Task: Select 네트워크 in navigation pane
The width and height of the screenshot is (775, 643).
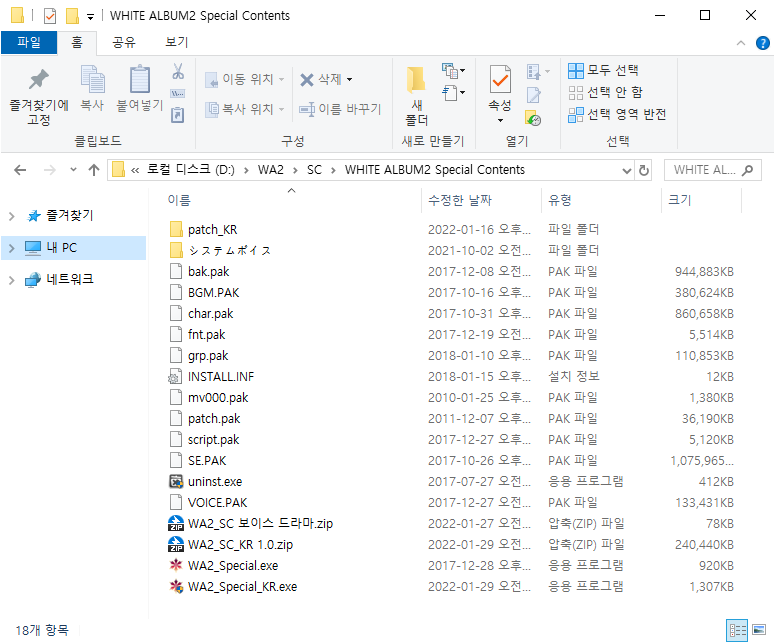Action: [70, 280]
